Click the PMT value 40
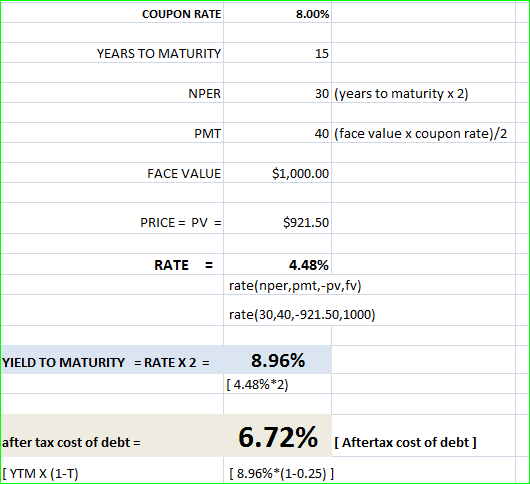The height and width of the screenshot is (484, 530). [322, 134]
